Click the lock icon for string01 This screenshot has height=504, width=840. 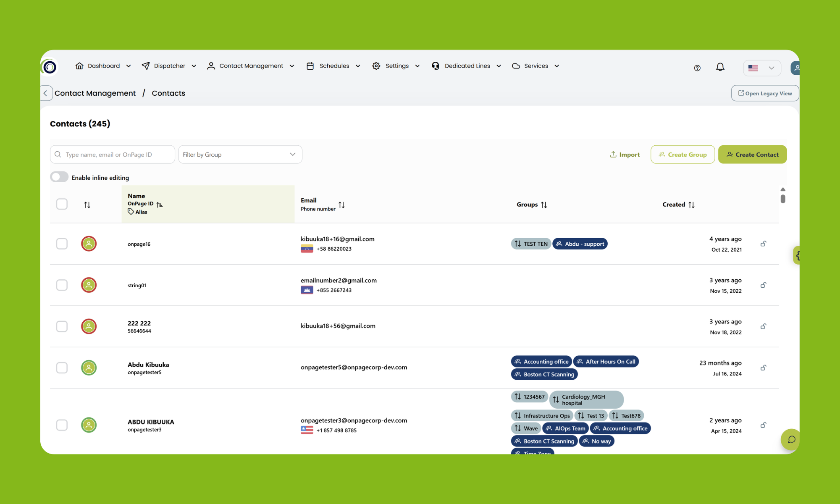point(764,285)
